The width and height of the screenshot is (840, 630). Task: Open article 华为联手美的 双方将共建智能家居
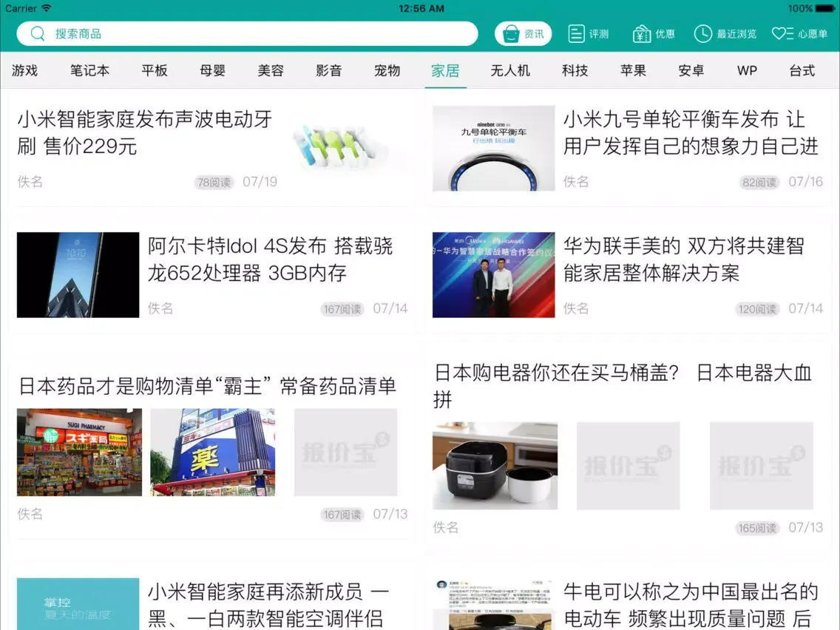coord(684,260)
